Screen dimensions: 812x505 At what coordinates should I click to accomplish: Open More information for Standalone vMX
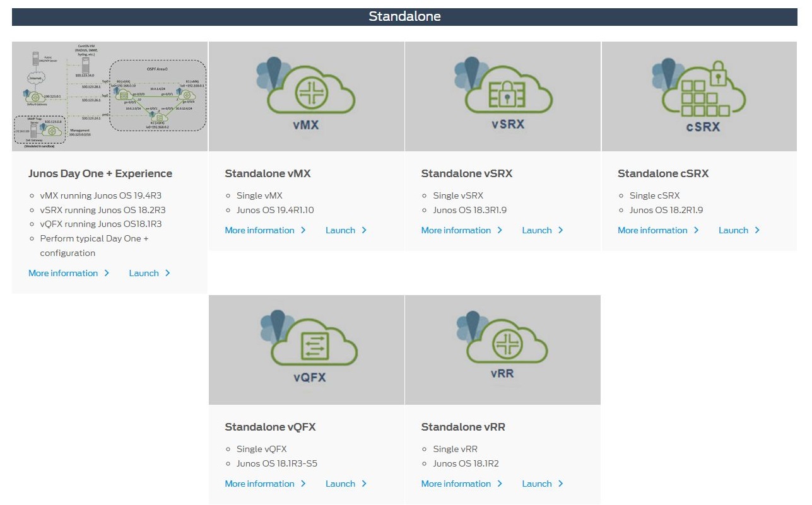pos(260,230)
